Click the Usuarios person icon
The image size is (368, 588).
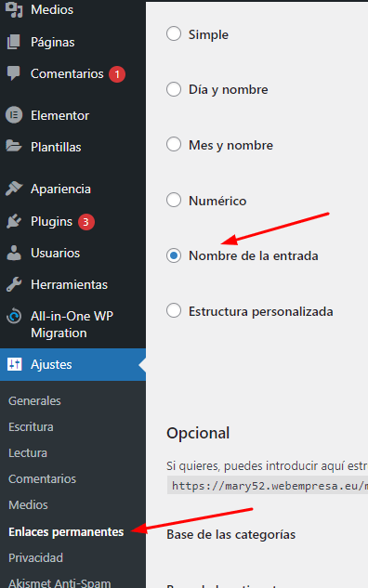tap(14, 253)
